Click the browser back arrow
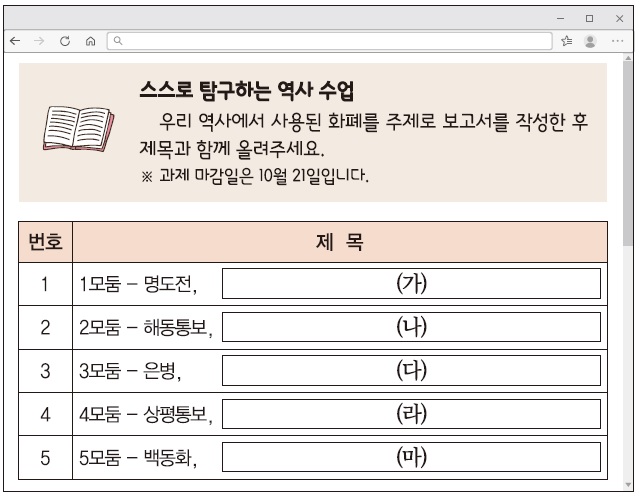 14,41
